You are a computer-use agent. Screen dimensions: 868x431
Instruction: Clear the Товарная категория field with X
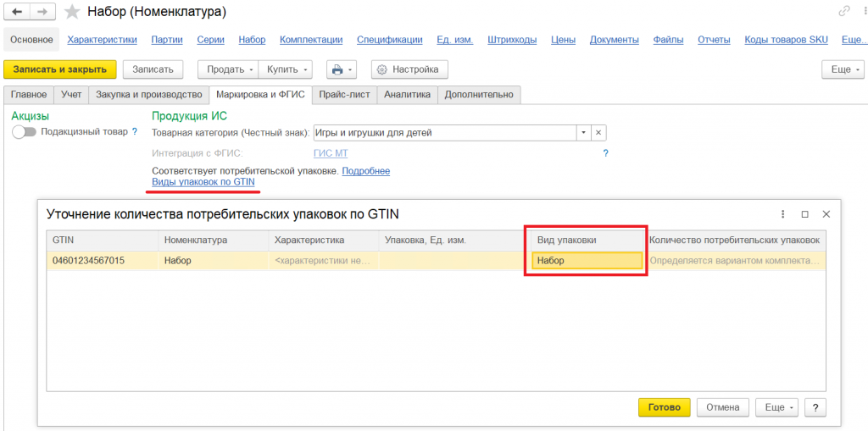pyautogui.click(x=599, y=133)
